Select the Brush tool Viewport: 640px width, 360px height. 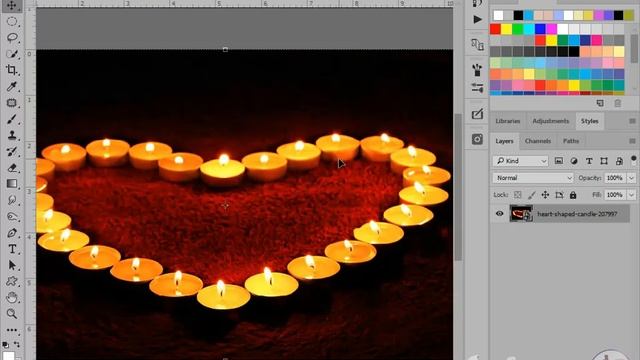(11, 119)
